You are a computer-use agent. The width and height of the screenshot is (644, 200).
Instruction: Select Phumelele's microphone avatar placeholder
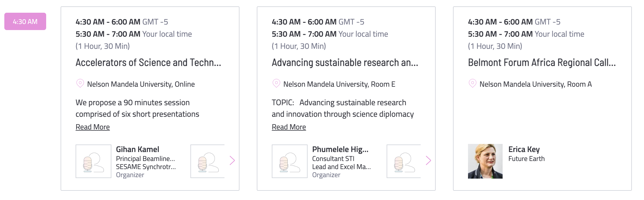click(290, 161)
